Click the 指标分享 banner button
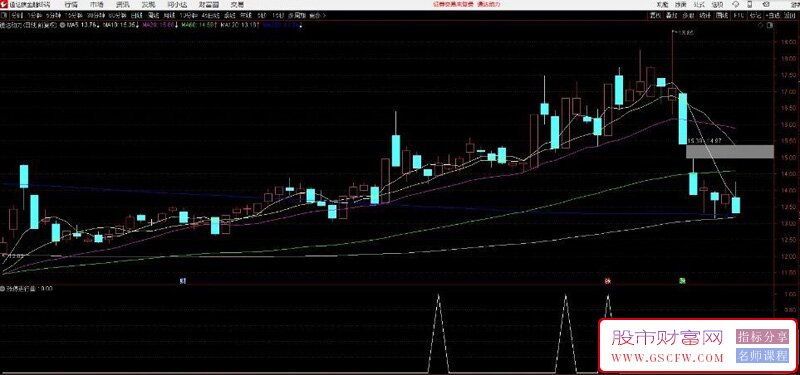Image resolution: width=800 pixels, height=375 pixels. click(x=762, y=337)
